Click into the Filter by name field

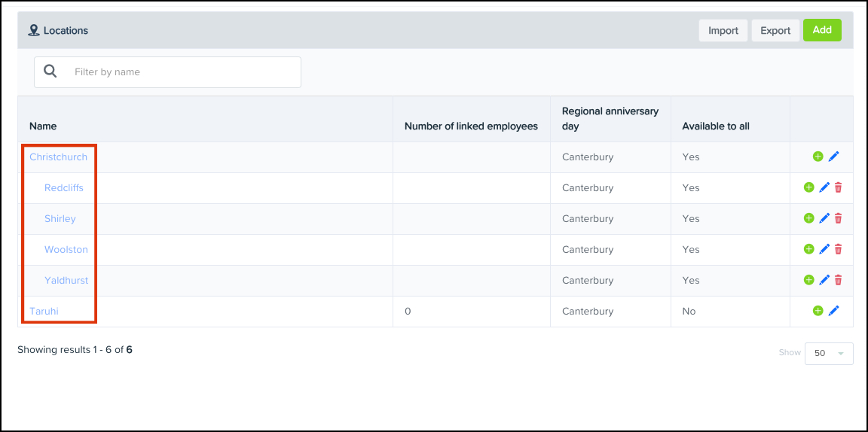coord(181,72)
